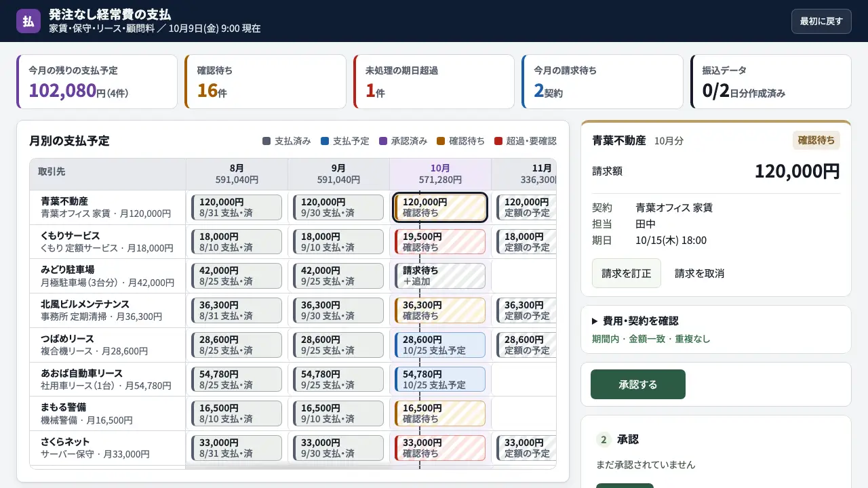Click the 請求を取消 link

pos(699,273)
